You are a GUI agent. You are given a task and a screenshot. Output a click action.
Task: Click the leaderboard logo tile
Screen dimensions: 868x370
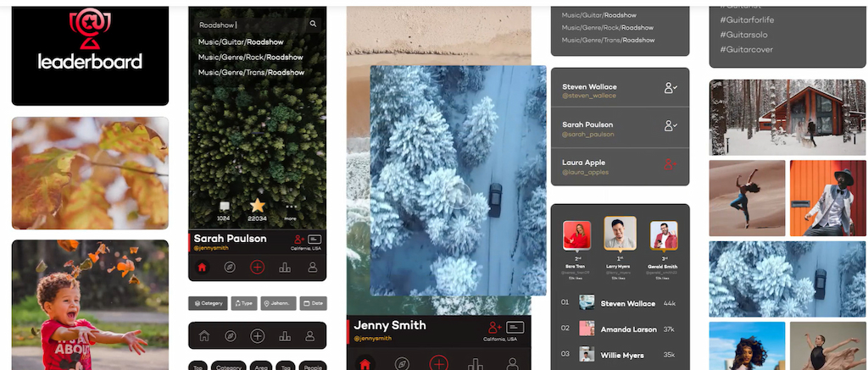pyautogui.click(x=89, y=52)
